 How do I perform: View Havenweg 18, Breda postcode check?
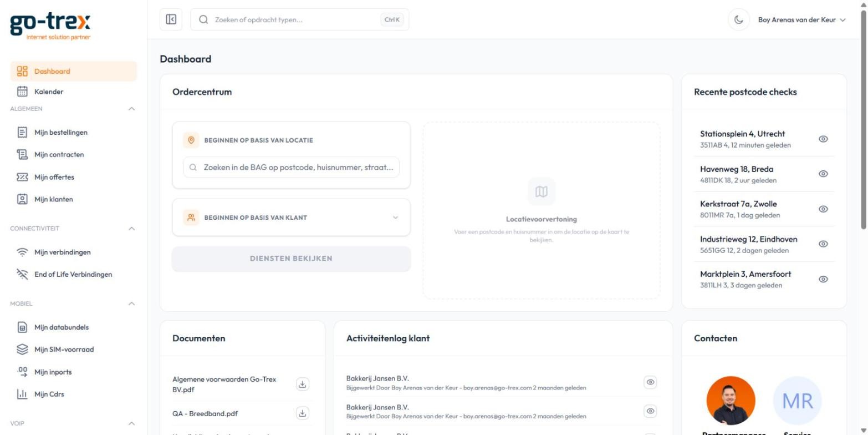coord(823,174)
